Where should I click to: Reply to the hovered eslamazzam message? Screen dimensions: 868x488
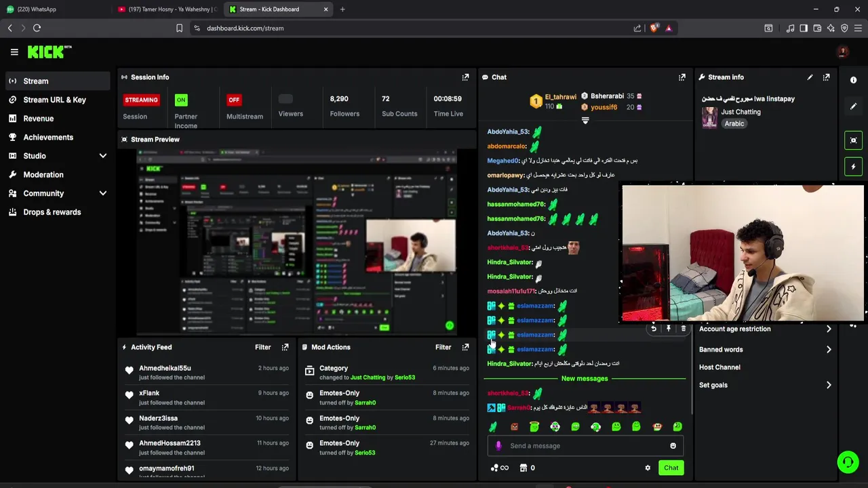(653, 329)
